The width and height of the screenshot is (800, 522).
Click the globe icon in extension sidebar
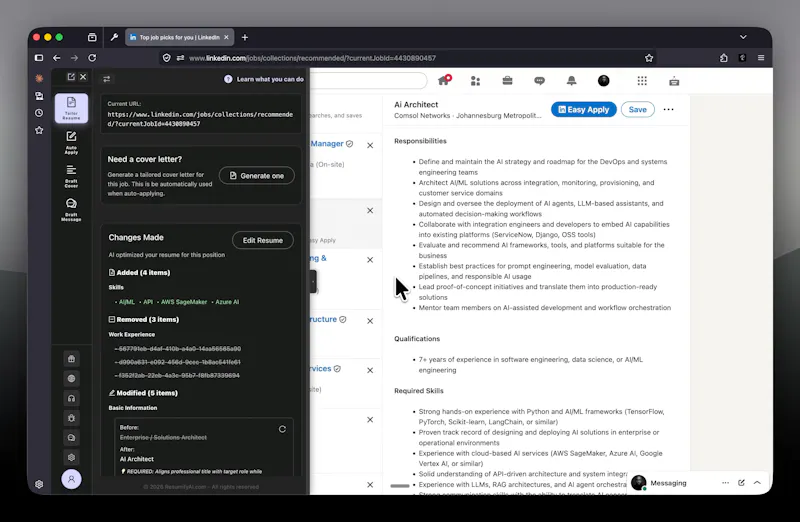(x=71, y=379)
